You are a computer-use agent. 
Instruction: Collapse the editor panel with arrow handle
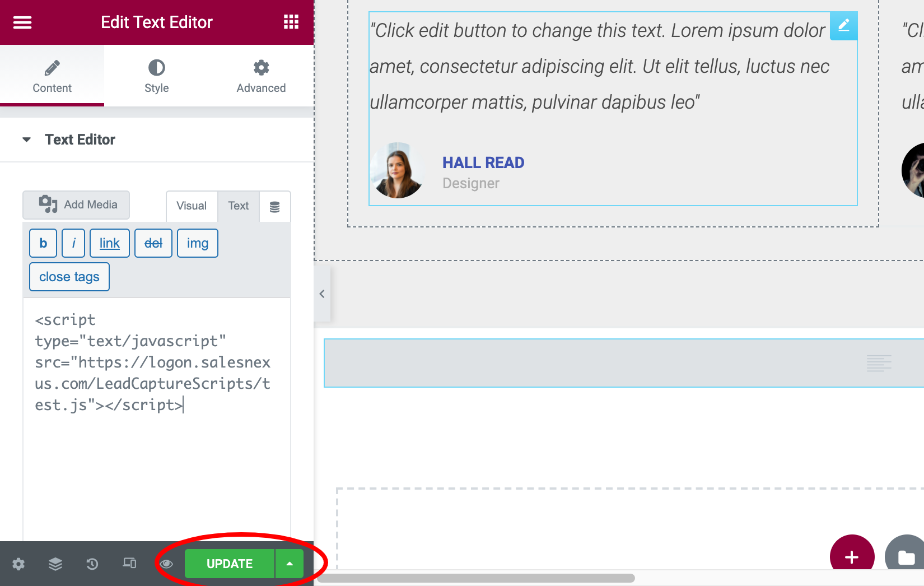click(322, 294)
